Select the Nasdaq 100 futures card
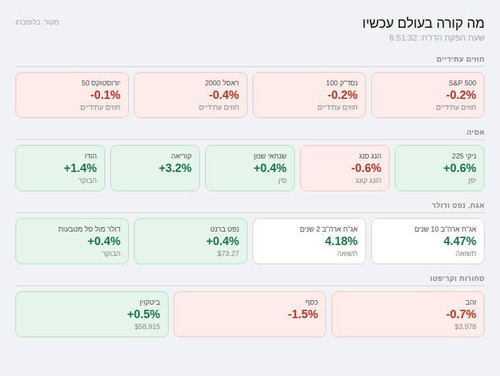500x376 pixels. (x=309, y=95)
